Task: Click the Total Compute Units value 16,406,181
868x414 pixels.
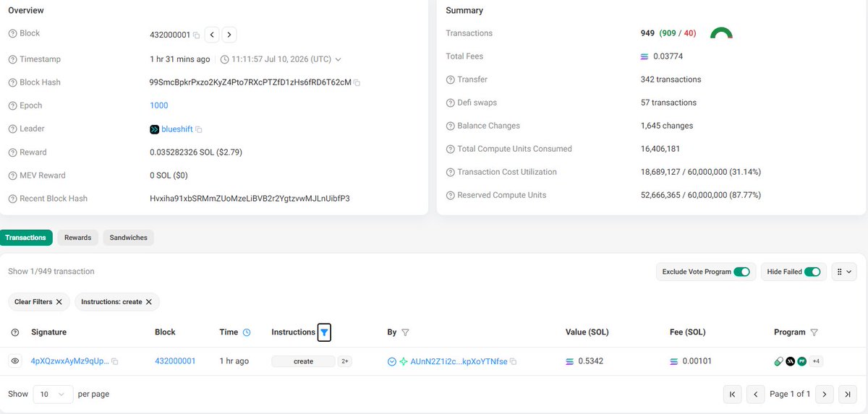Action: (x=660, y=149)
